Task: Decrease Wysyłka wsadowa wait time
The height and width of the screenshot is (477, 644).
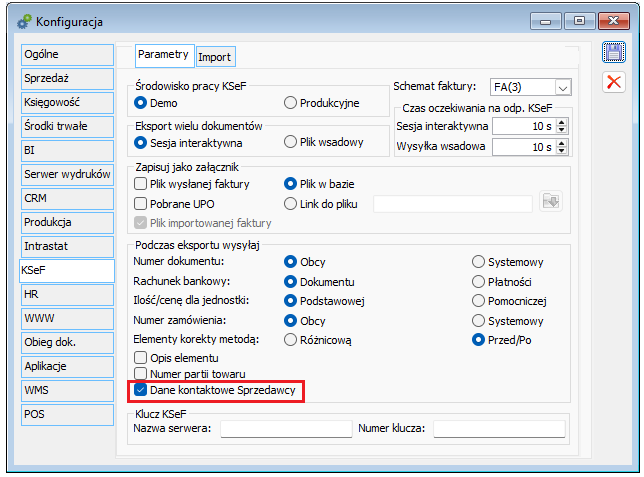Action: 562,151
